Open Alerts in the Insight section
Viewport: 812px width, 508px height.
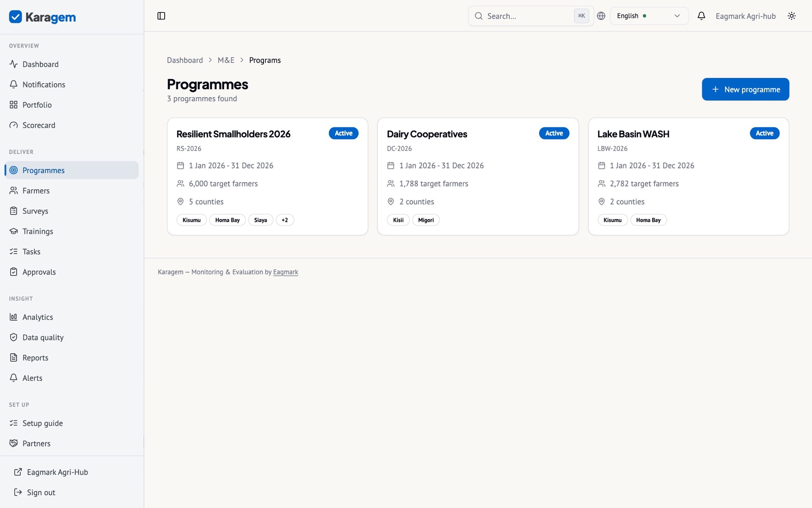click(x=72, y=378)
